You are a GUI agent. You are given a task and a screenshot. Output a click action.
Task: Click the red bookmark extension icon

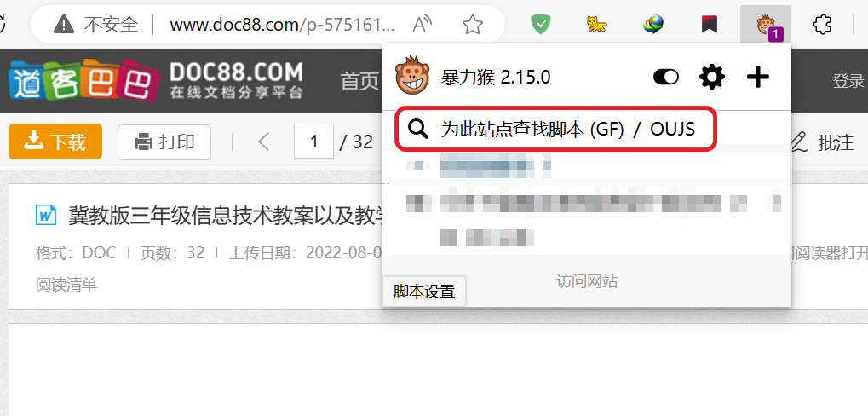tap(709, 25)
